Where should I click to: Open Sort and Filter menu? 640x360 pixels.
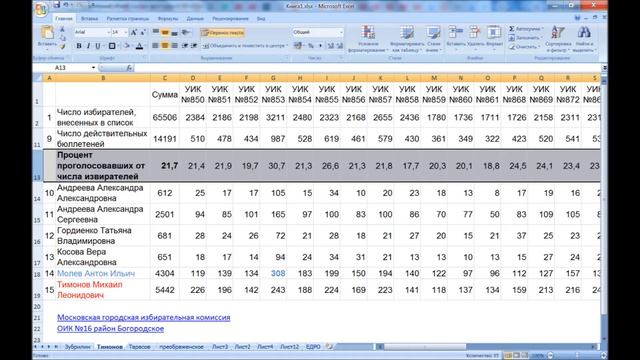click(558, 39)
